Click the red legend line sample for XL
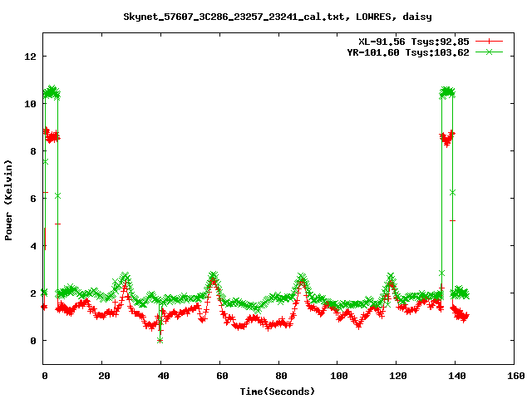 click(x=489, y=42)
